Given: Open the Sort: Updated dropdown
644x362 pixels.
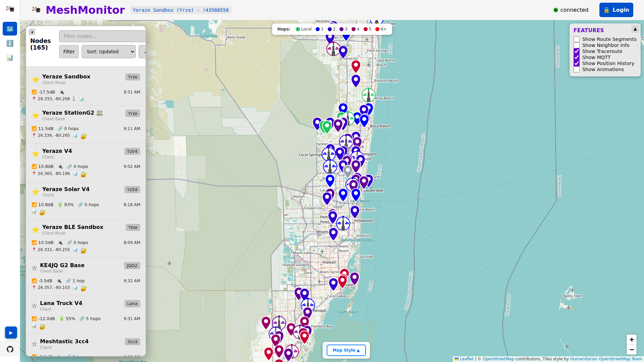Looking at the screenshot, I should pyautogui.click(x=108, y=52).
